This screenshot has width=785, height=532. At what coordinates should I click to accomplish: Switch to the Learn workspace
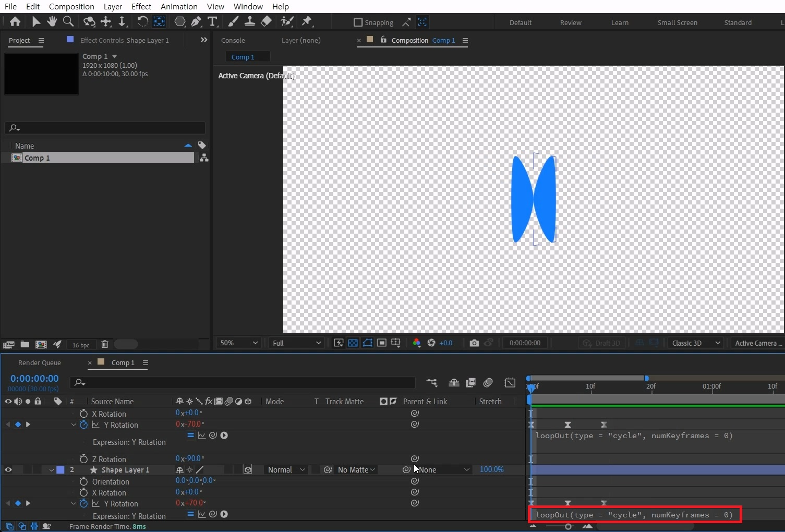pos(620,22)
